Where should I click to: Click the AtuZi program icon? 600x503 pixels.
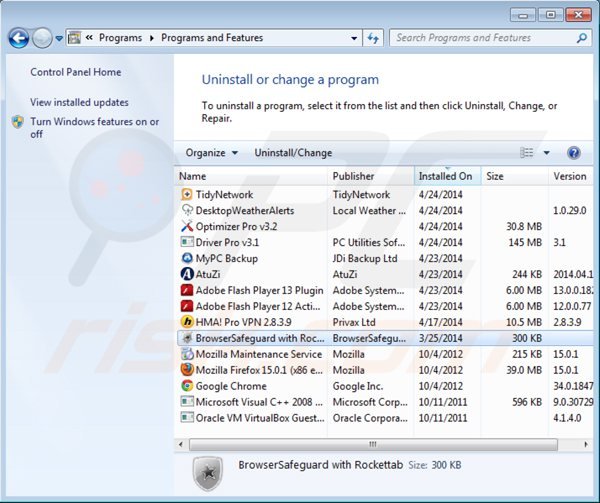187,274
